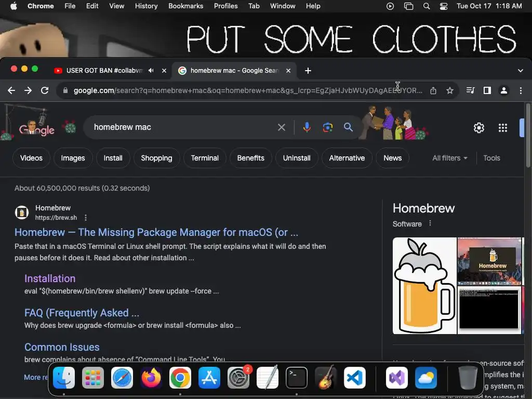Click the share icon in address bar

point(433,90)
